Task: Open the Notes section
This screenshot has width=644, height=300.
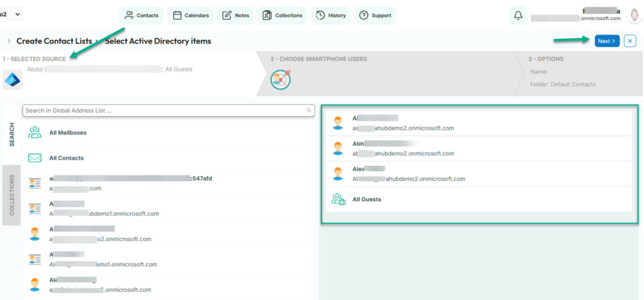Action: (x=236, y=16)
